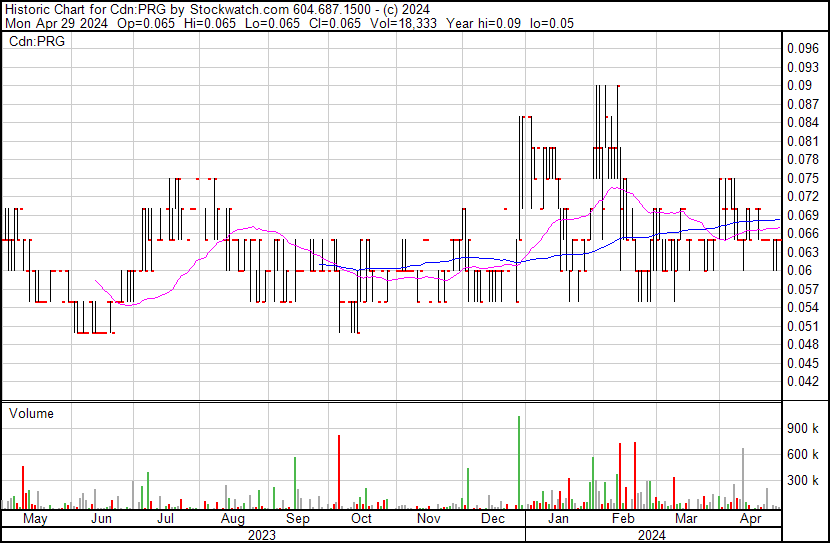This screenshot has height=543, width=830.
Task: Click the Jan month label
Action: 558,519
